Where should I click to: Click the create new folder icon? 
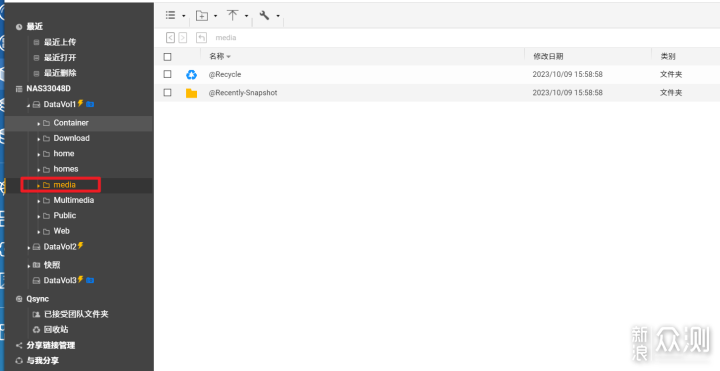pyautogui.click(x=202, y=16)
